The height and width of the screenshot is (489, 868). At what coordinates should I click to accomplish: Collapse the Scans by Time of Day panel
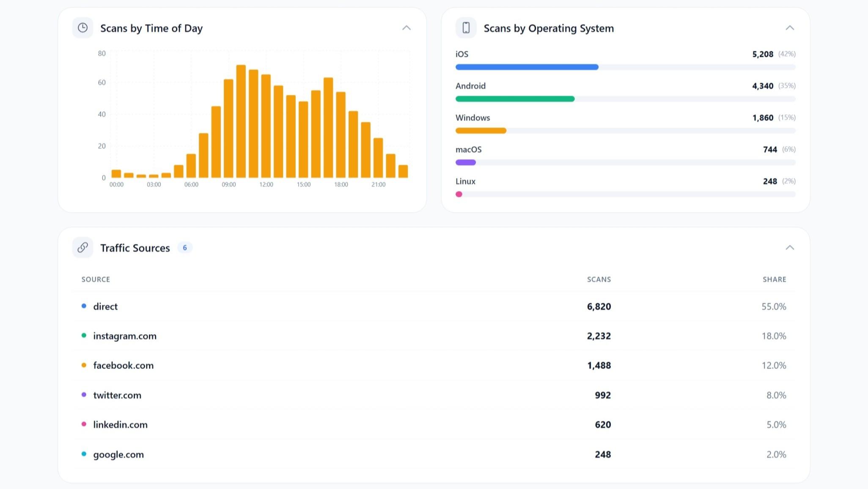click(x=407, y=28)
